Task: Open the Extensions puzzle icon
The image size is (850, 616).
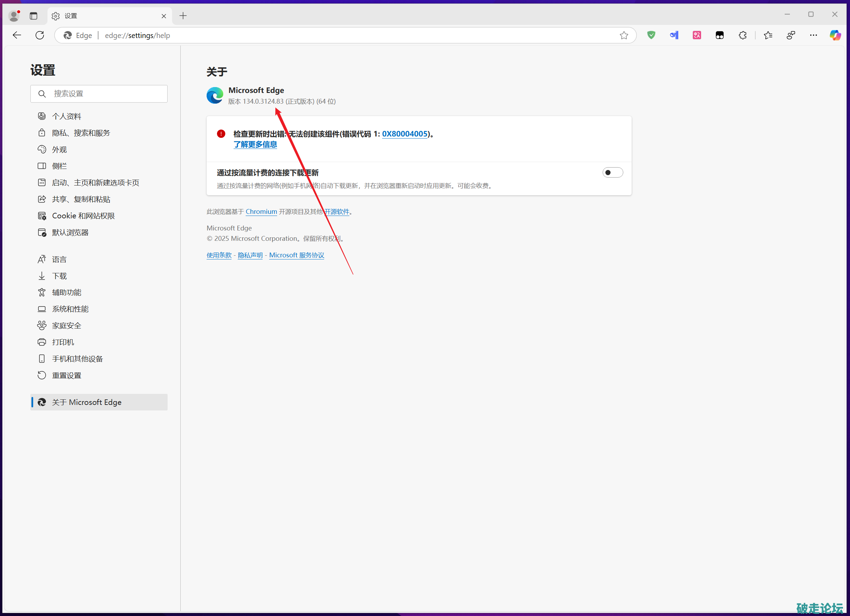Action: click(x=743, y=35)
